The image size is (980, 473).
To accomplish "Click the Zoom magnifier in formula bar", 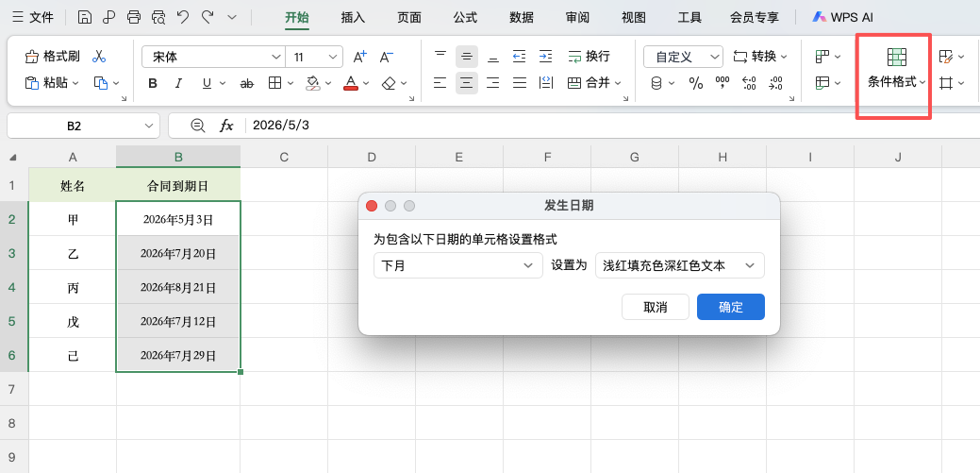I will pos(197,126).
